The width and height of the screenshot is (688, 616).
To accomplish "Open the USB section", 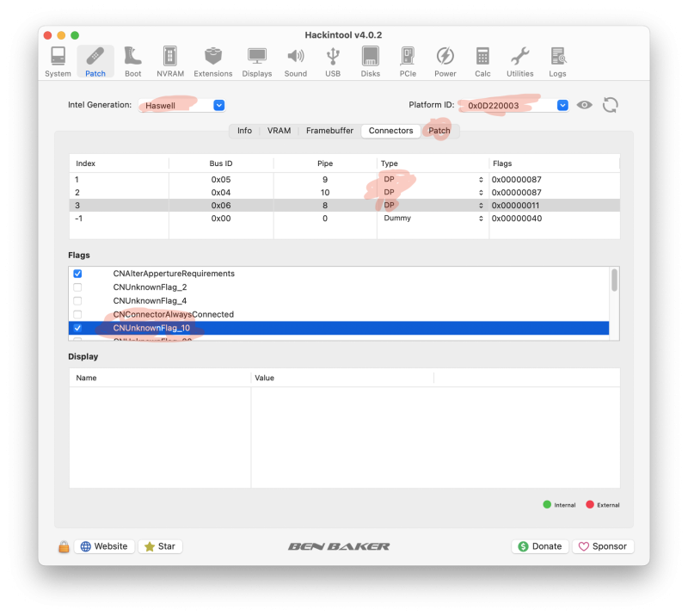I will point(333,62).
